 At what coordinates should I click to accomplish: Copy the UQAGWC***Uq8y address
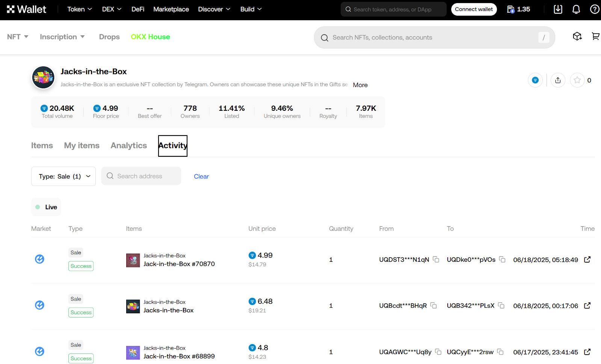[438, 352]
